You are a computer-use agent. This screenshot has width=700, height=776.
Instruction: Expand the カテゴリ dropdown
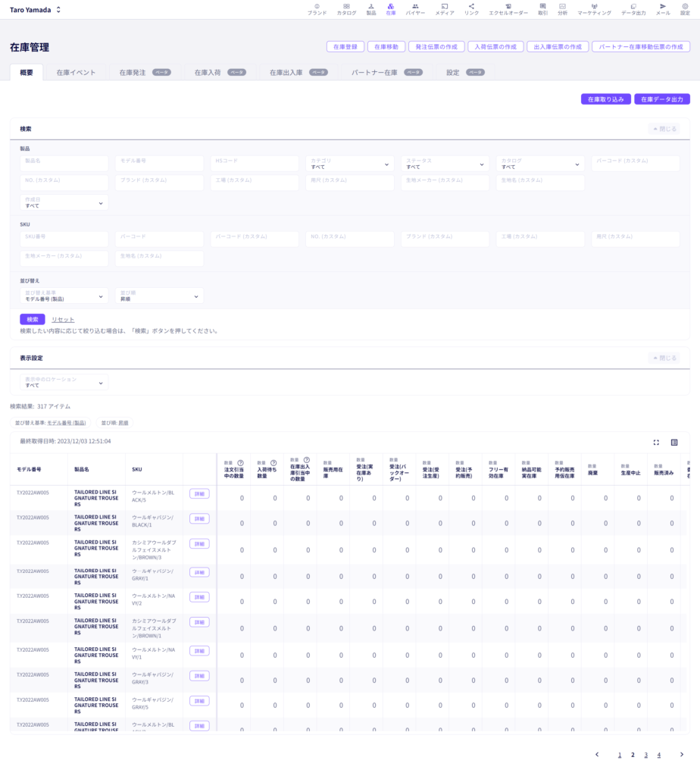coord(350,164)
